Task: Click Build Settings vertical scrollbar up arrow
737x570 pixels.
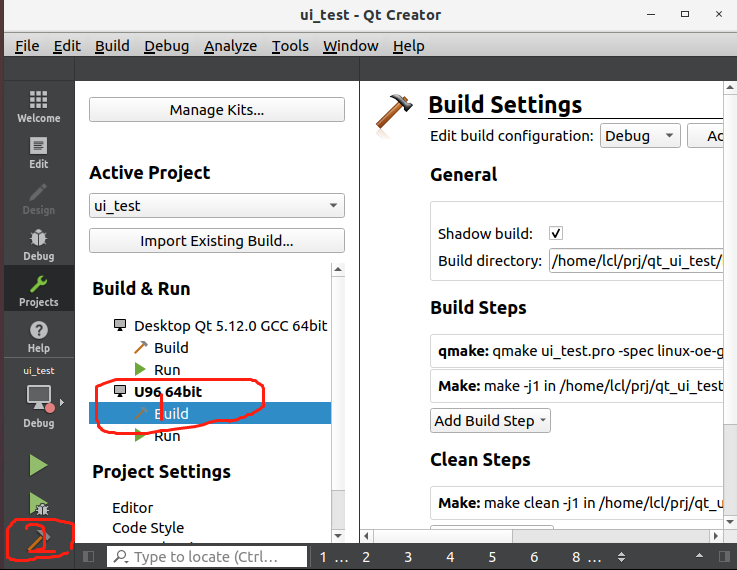Action: point(729,87)
